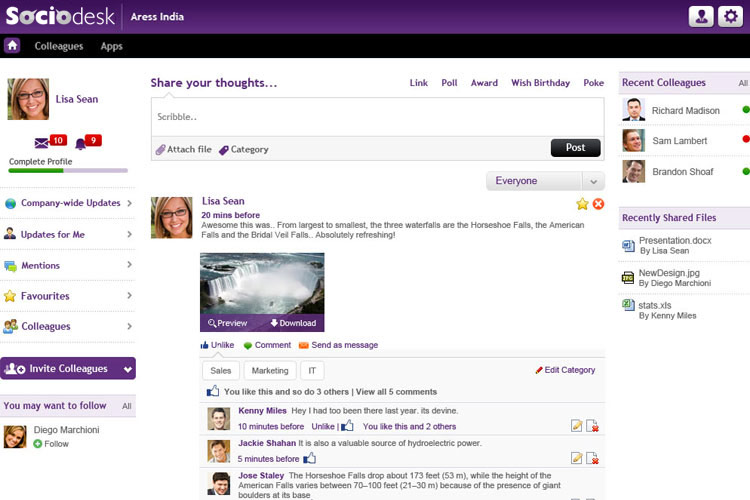The width and height of the screenshot is (750, 500).
Task: Open Colleagues in top navigation
Action: pos(59,46)
